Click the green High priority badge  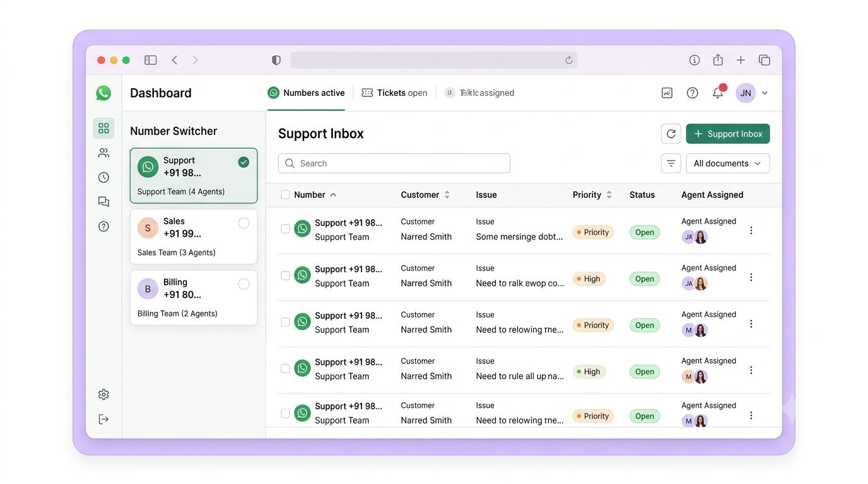click(x=589, y=372)
